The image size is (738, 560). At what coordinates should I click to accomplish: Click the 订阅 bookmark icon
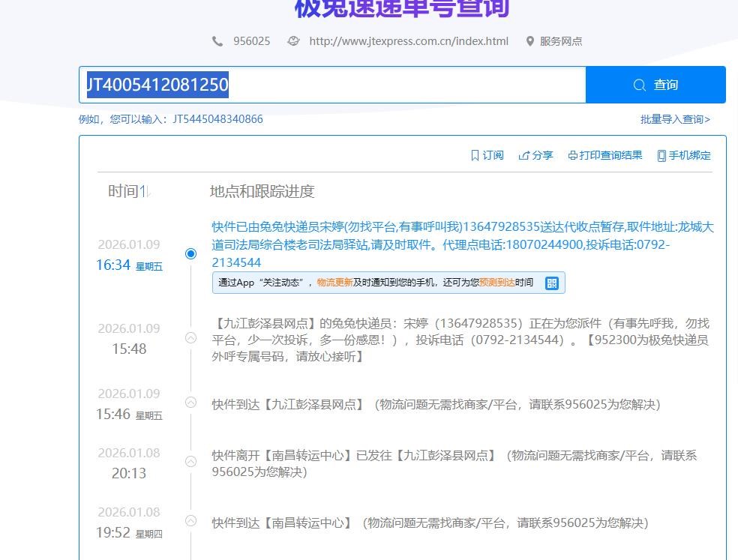pos(475,155)
